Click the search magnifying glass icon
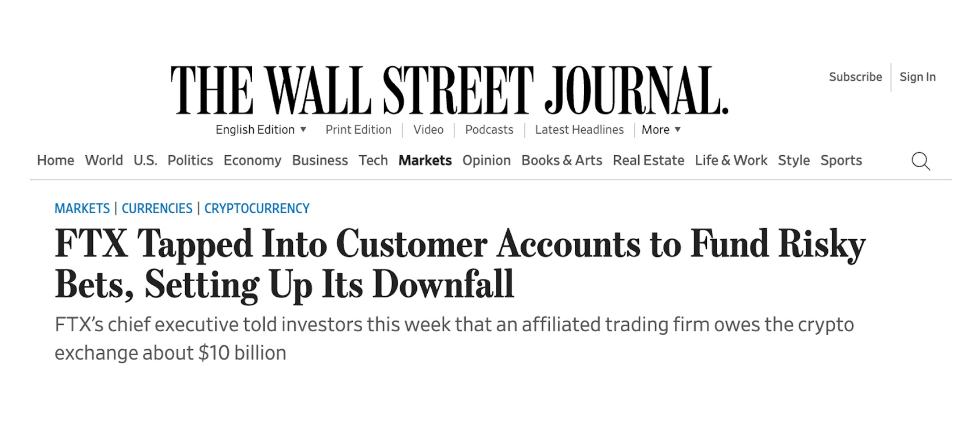Screen dimensions: 980x442 [x=921, y=161]
